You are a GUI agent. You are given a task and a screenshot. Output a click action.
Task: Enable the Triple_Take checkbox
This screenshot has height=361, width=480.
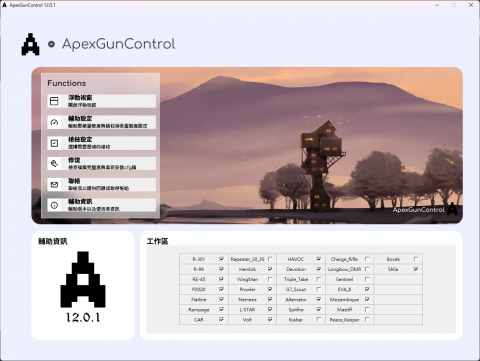[319, 279]
